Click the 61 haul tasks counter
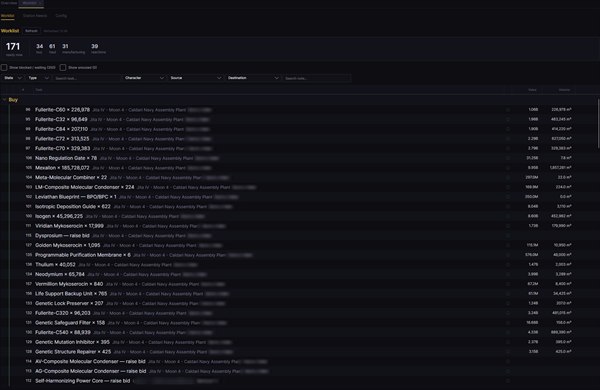This screenshot has height=390, width=600. point(52,48)
